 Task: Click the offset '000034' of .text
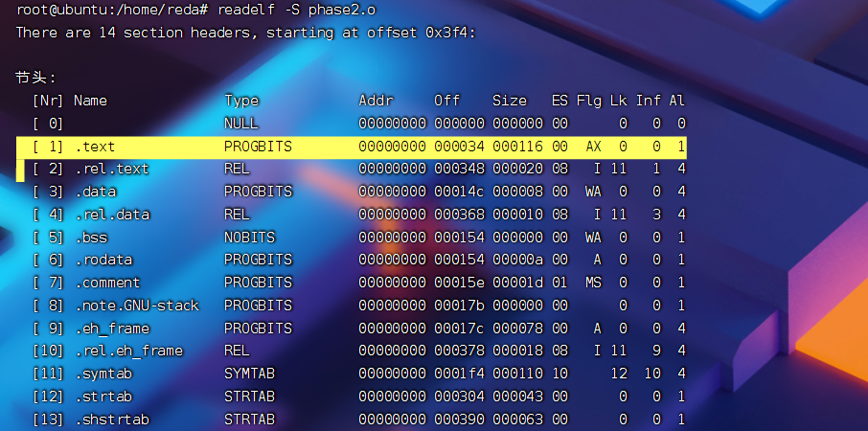460,147
